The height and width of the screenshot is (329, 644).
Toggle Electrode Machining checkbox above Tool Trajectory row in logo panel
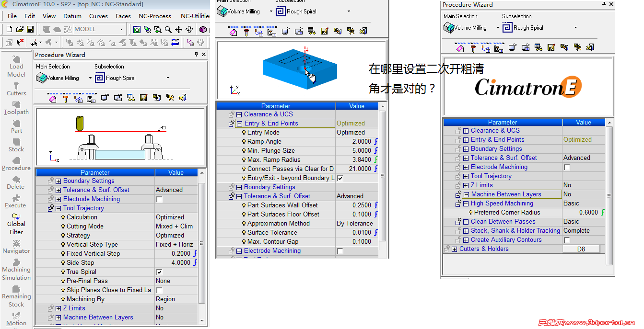pos(567,167)
